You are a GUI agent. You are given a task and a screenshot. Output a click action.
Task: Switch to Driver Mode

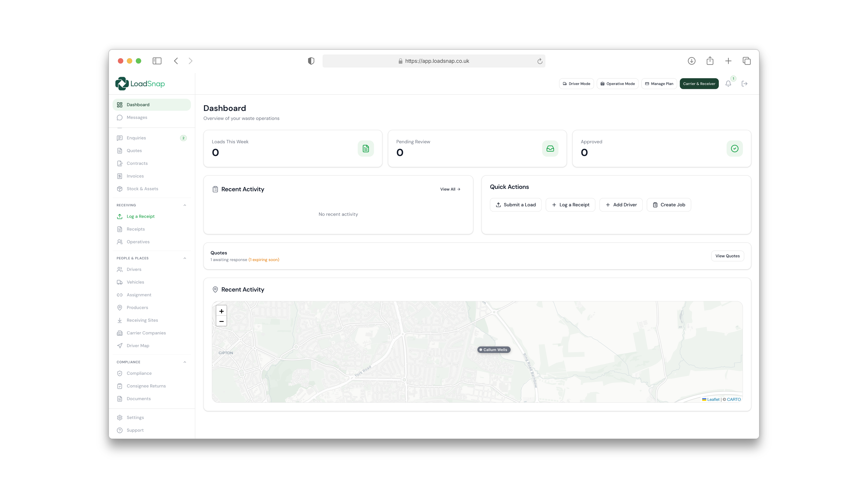576,84
